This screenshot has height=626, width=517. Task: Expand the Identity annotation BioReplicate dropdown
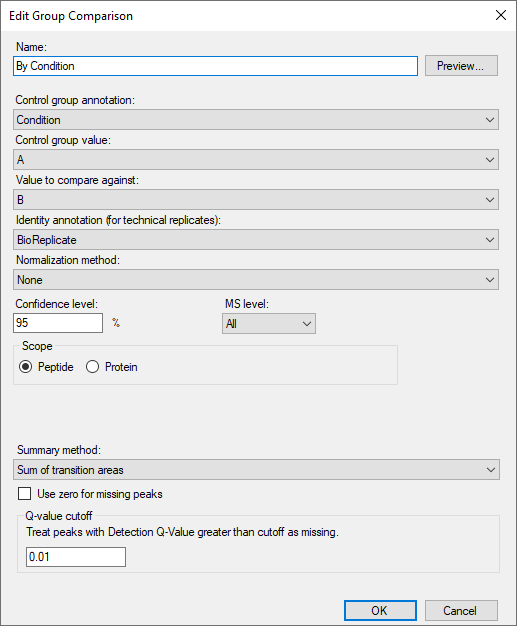256,240
